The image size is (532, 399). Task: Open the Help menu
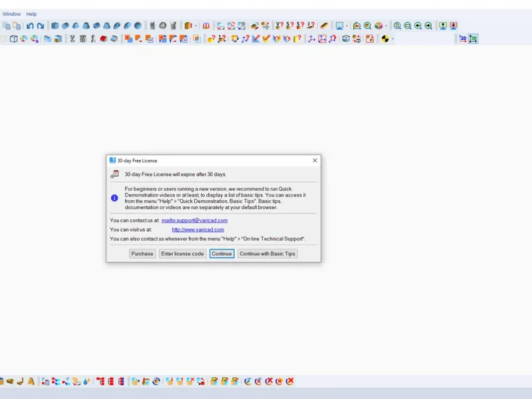(x=31, y=14)
